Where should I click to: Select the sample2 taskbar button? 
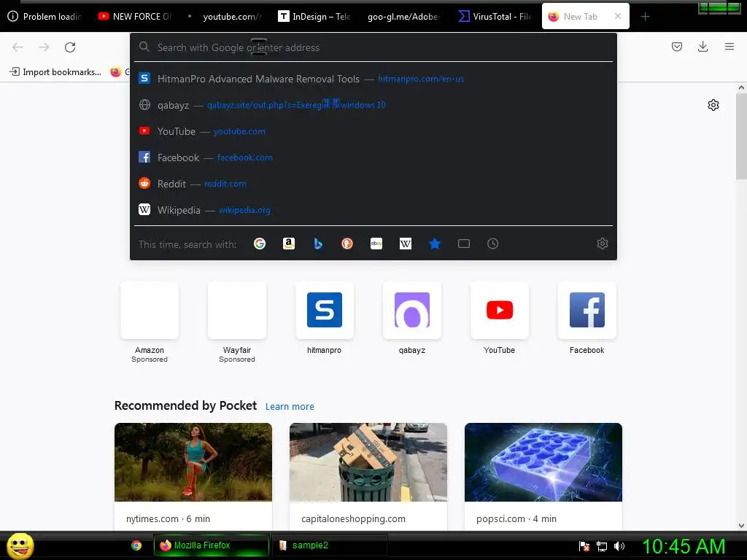tap(329, 545)
